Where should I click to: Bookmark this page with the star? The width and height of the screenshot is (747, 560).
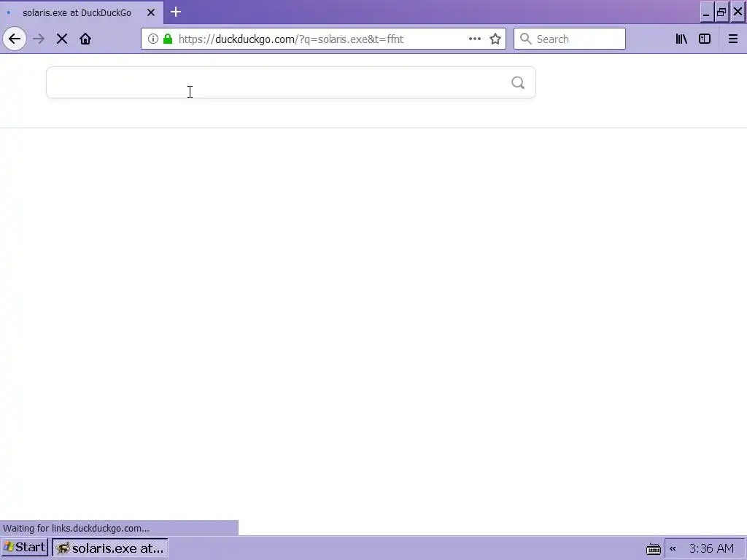[x=495, y=39]
